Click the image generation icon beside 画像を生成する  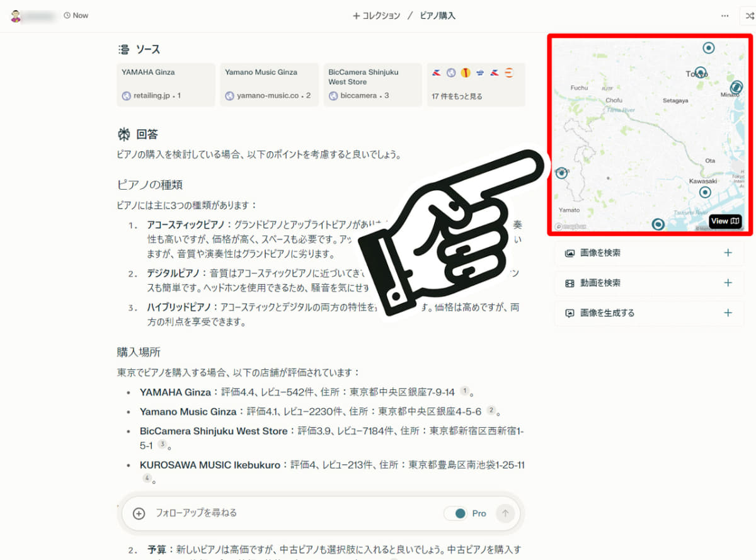(x=569, y=312)
